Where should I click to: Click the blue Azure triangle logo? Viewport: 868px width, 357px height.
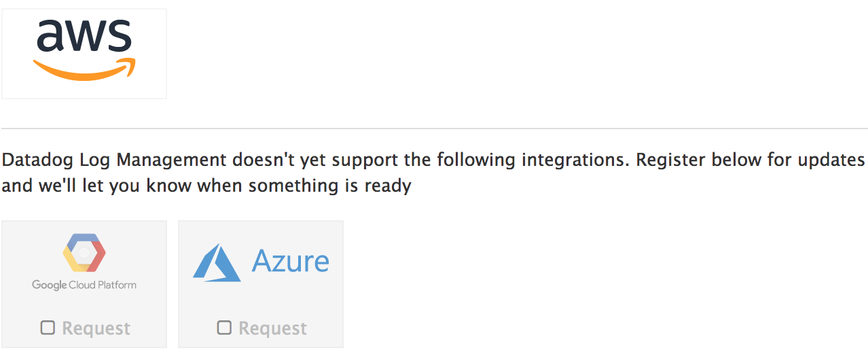tap(217, 262)
